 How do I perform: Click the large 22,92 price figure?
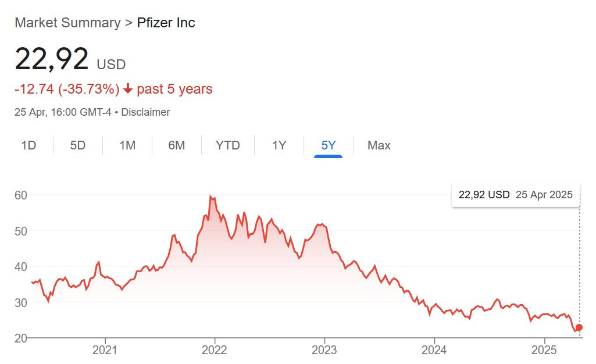click(52, 59)
